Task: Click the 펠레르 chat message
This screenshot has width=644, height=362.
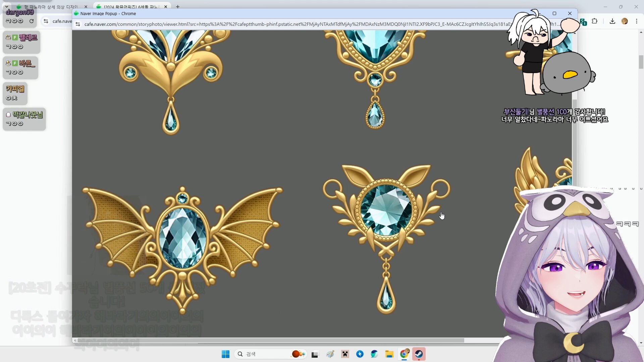Action: pyautogui.click(x=21, y=42)
